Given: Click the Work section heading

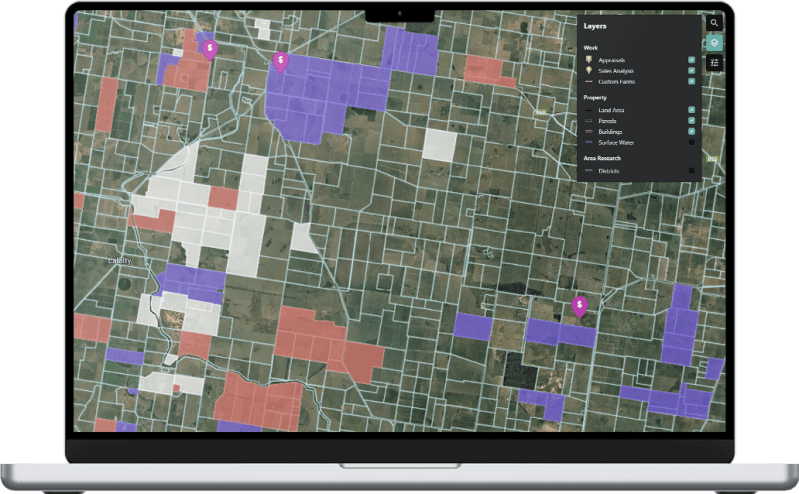Looking at the screenshot, I should click(x=591, y=48).
